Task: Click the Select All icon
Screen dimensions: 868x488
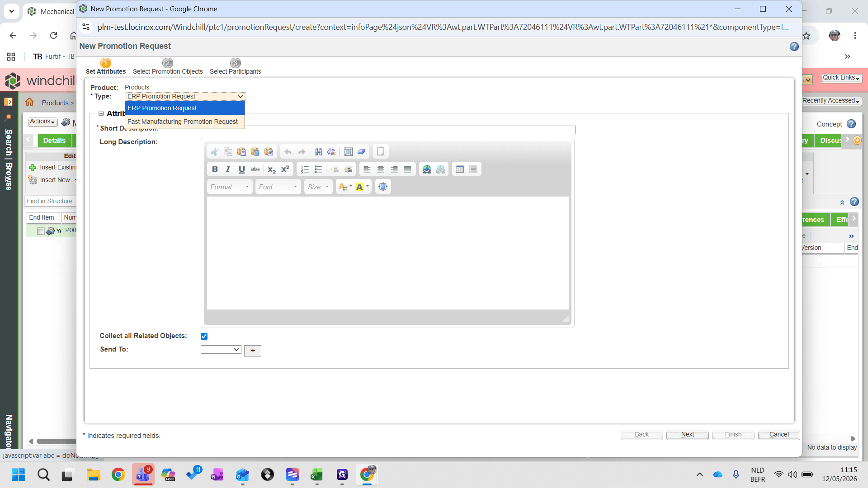Action: (348, 152)
